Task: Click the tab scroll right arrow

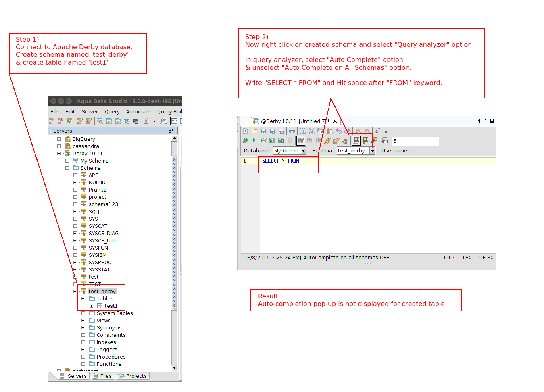Action: [x=486, y=121]
